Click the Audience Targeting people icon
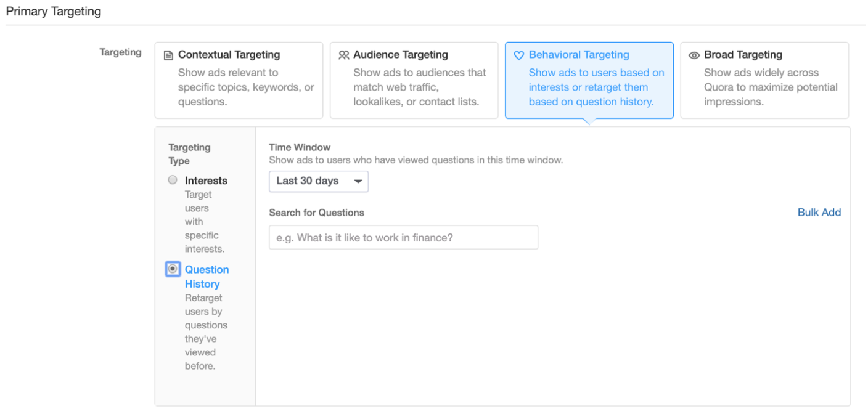The height and width of the screenshot is (414, 868). 344,55
